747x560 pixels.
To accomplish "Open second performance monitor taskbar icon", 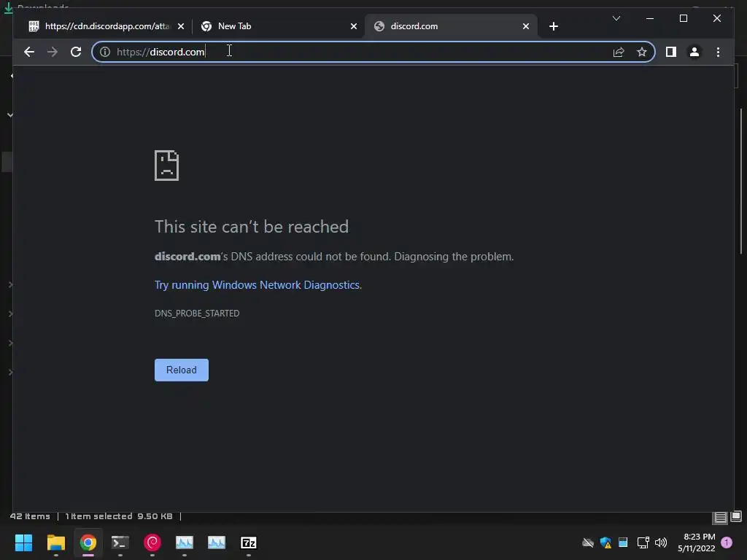I will (216, 542).
